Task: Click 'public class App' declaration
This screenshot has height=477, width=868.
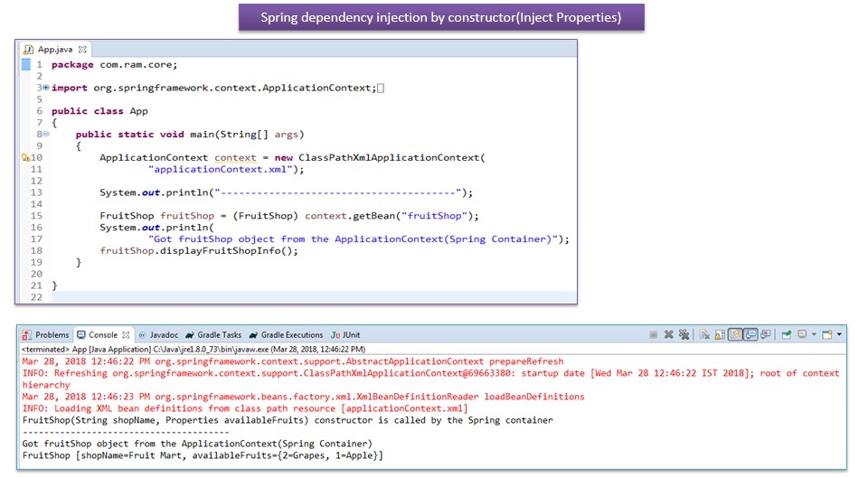Action: tap(99, 111)
